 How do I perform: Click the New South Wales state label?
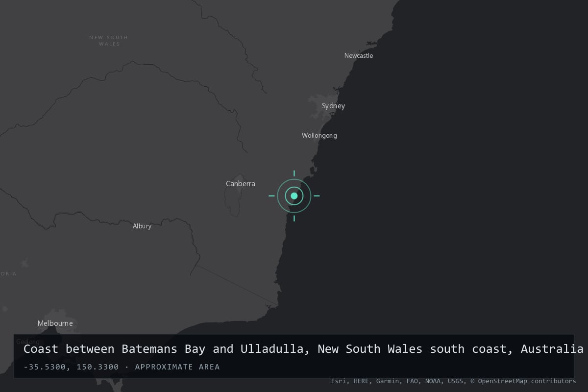[x=109, y=41]
